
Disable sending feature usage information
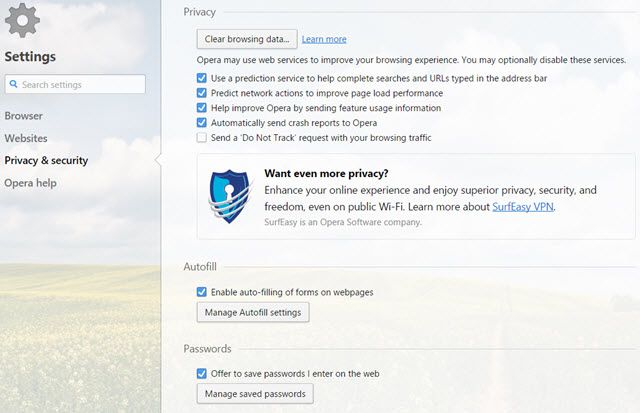(x=203, y=108)
